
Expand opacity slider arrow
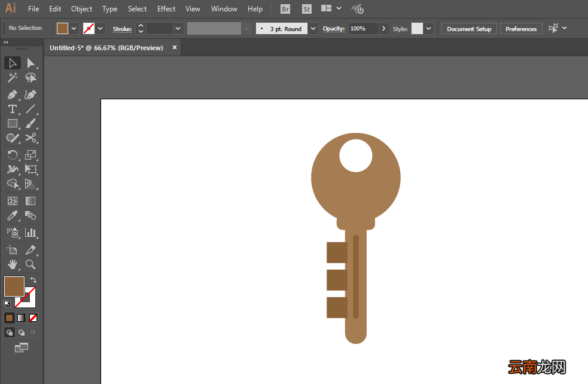pyautogui.click(x=383, y=29)
